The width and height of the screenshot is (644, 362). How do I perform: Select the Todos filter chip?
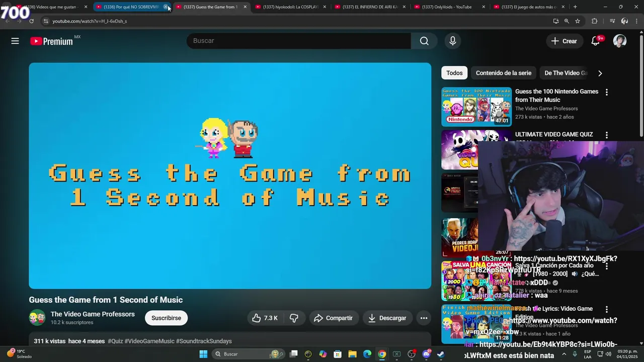point(454,73)
